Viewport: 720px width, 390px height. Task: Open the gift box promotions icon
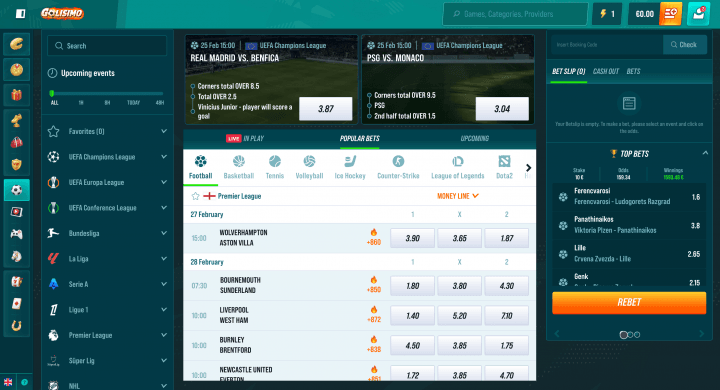pyautogui.click(x=17, y=95)
